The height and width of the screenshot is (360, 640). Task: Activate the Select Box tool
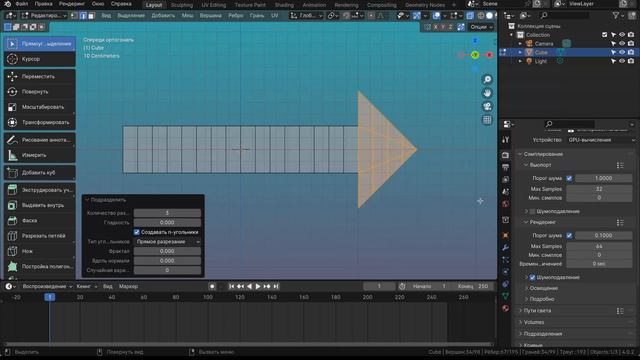coord(40,44)
